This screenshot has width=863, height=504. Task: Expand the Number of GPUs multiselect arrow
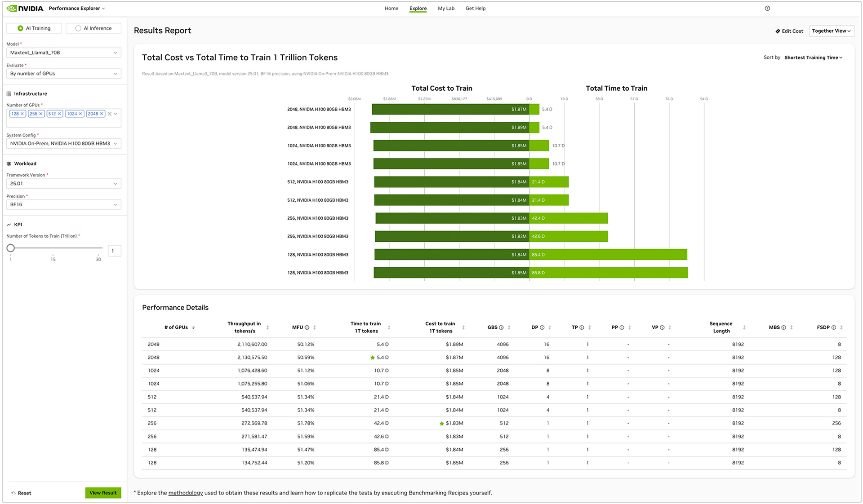pyautogui.click(x=116, y=114)
